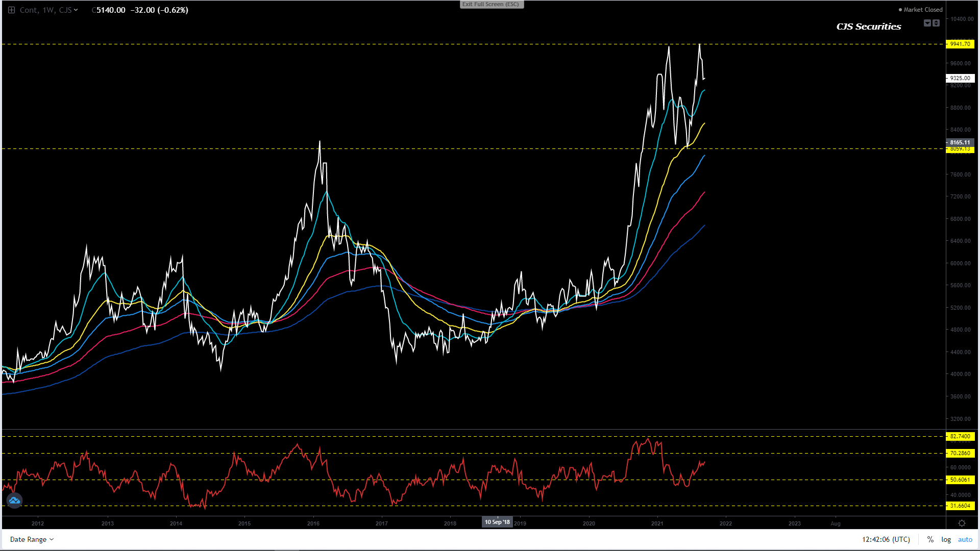Click the 12:42:06 (UTC) timezone selector
The height and width of the screenshot is (551, 980).
[886, 539]
